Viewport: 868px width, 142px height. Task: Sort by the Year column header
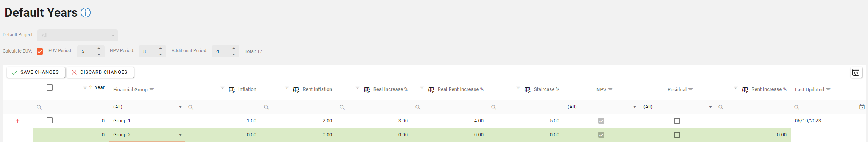[99, 87]
